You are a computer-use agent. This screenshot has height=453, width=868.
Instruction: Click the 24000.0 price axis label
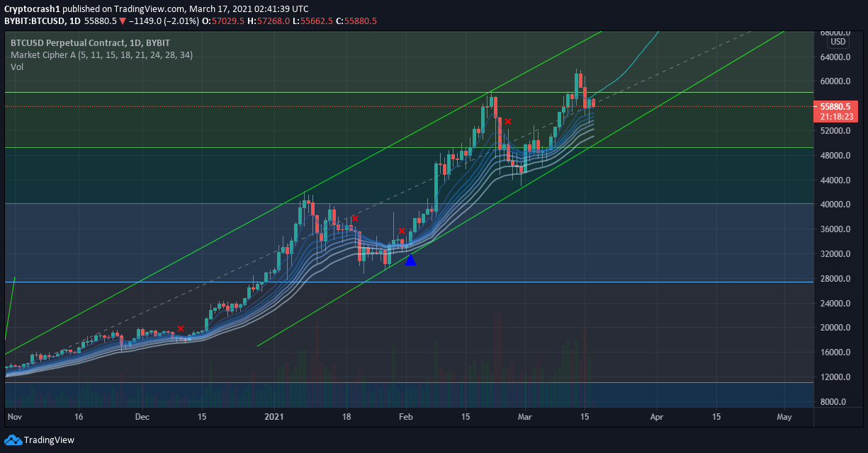[x=835, y=303]
